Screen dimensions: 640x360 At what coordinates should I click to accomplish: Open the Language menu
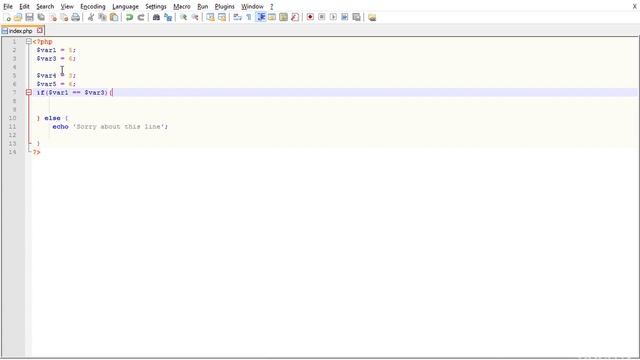pos(125,7)
